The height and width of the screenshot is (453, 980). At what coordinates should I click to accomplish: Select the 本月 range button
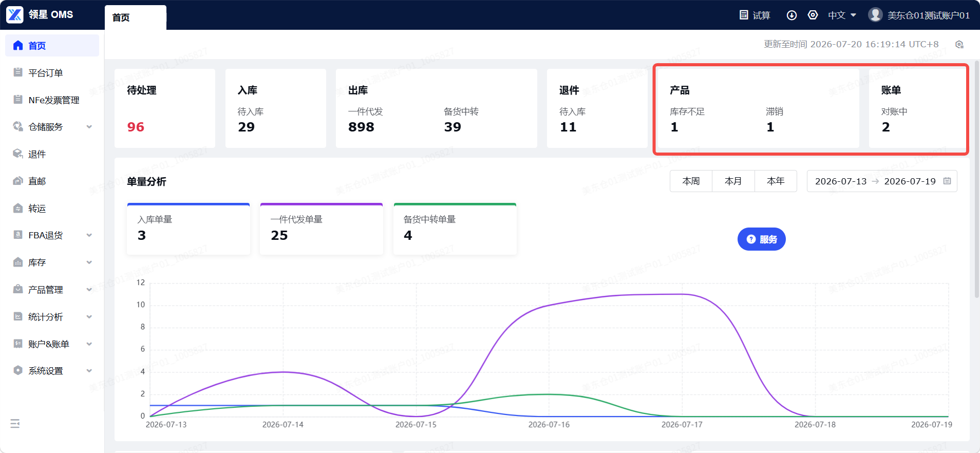[x=733, y=181]
